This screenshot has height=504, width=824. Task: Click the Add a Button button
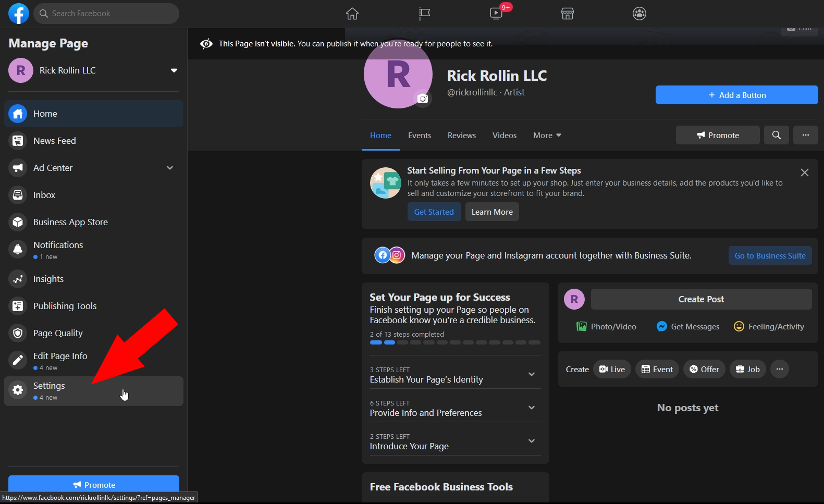click(737, 95)
